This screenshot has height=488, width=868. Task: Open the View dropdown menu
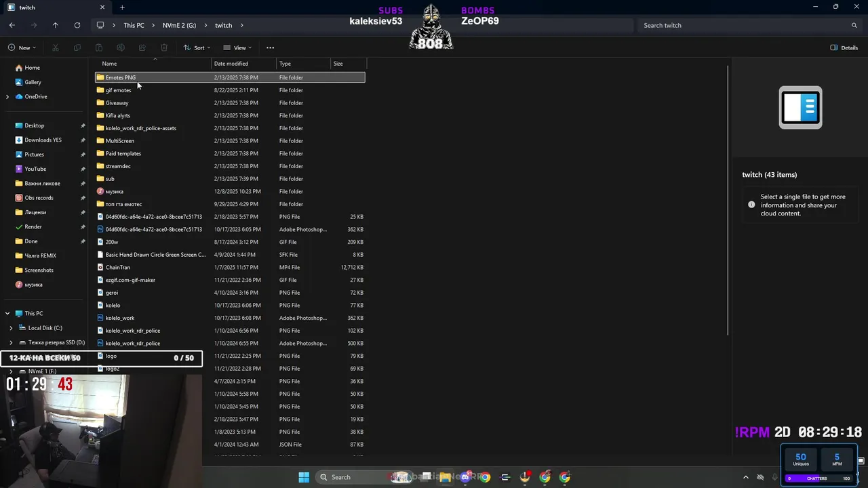[237, 47]
